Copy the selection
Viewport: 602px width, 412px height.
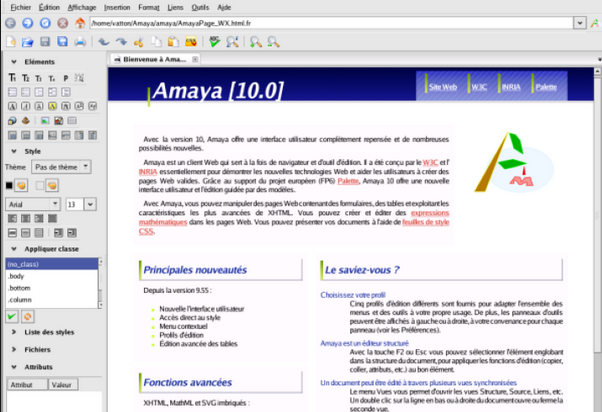tap(156, 41)
